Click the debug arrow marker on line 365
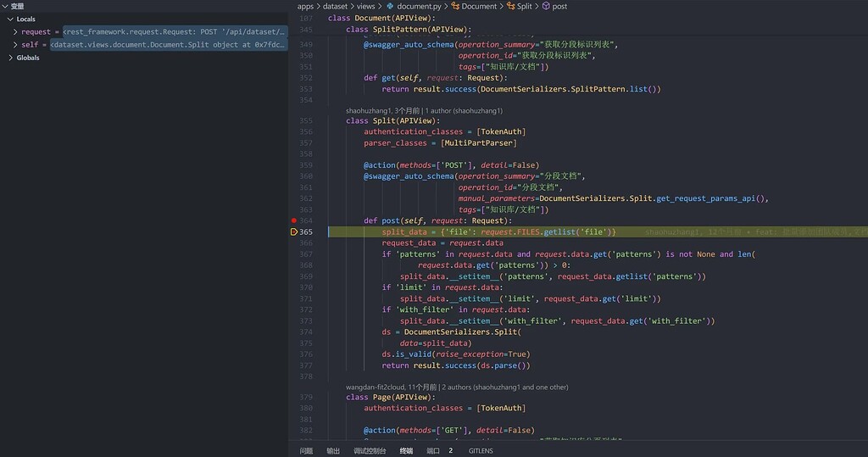The height and width of the screenshot is (457, 868). (294, 231)
